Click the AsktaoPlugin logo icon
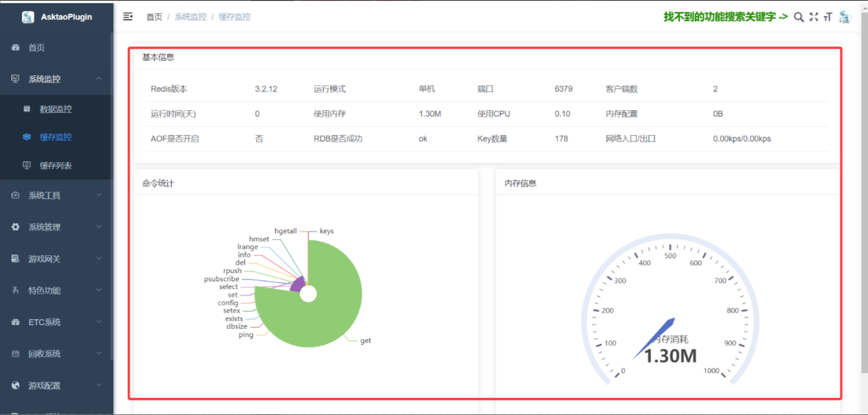The width and height of the screenshot is (868, 415). (28, 17)
